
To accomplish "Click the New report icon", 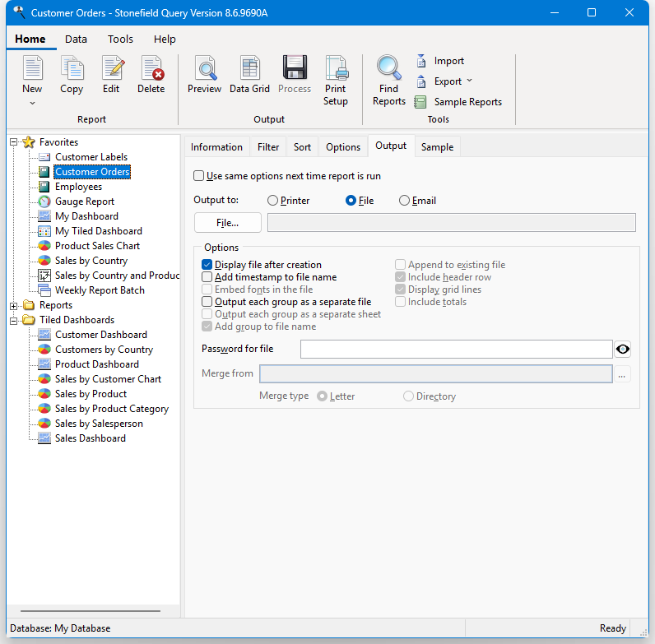I will click(x=33, y=67).
